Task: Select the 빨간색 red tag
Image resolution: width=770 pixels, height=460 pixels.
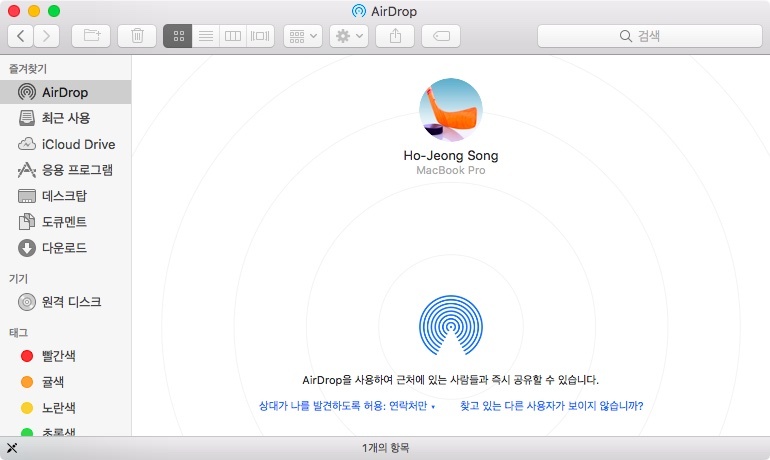Action: click(x=65, y=356)
